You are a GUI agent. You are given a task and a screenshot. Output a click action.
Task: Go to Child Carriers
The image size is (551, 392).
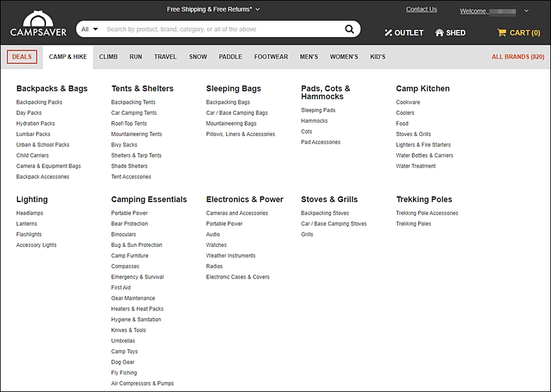click(x=32, y=156)
